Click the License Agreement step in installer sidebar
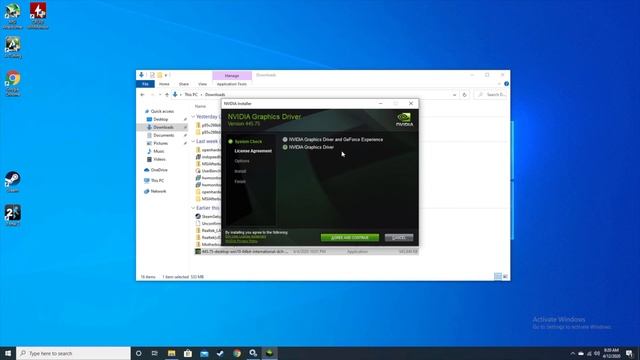Screen dimensions: 640x360 pos(253,151)
